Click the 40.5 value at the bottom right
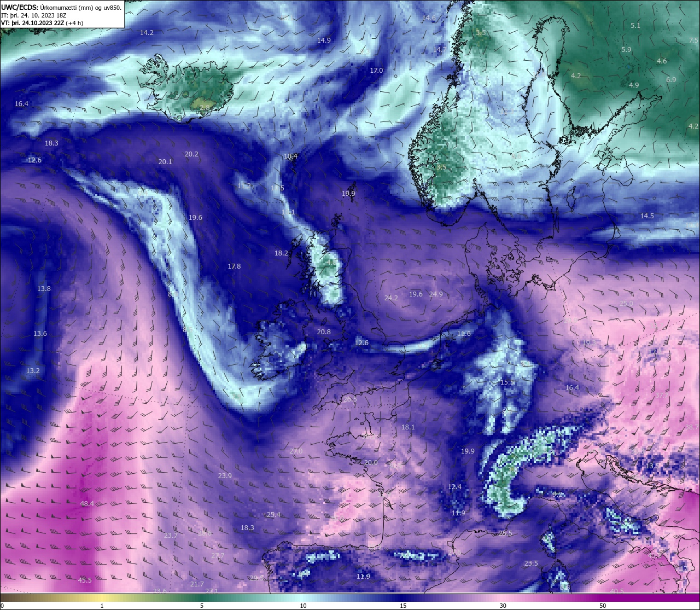Image resolution: width=700 pixels, height=610 pixels. coord(617,591)
